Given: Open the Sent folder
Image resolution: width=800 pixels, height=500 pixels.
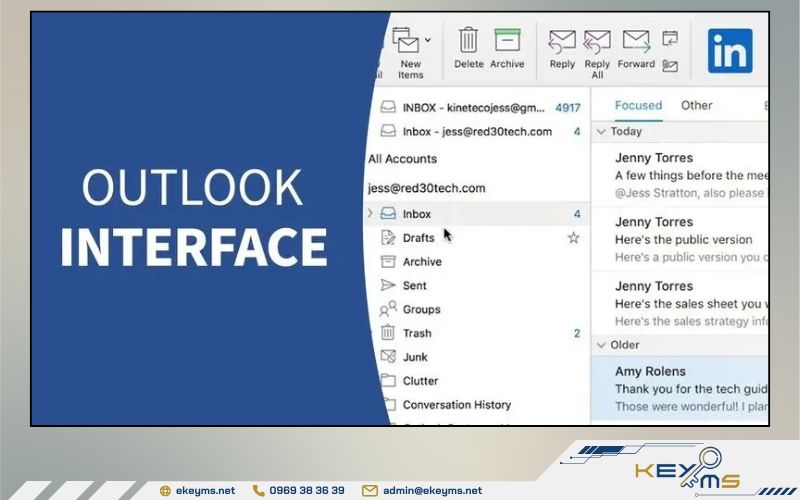Looking at the screenshot, I should point(414,286).
